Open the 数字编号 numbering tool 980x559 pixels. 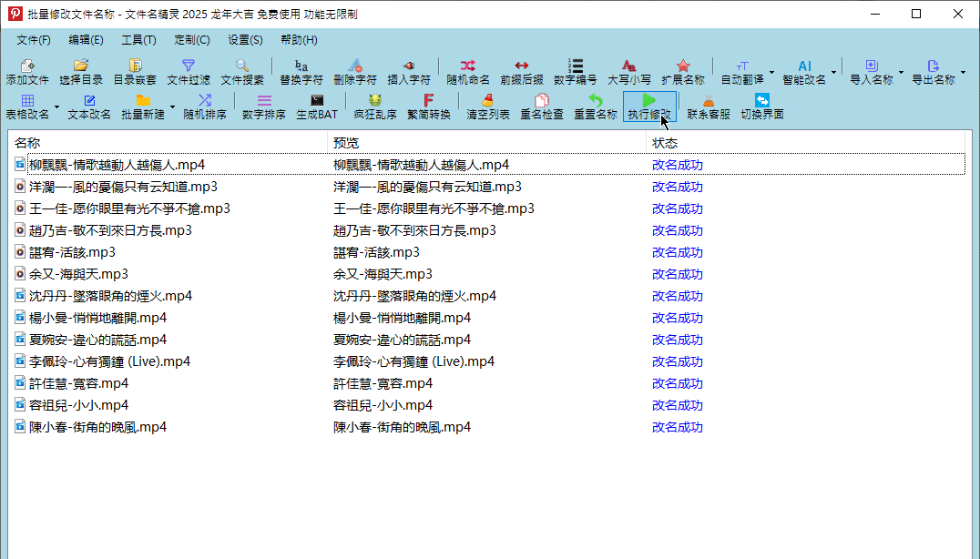coord(576,73)
